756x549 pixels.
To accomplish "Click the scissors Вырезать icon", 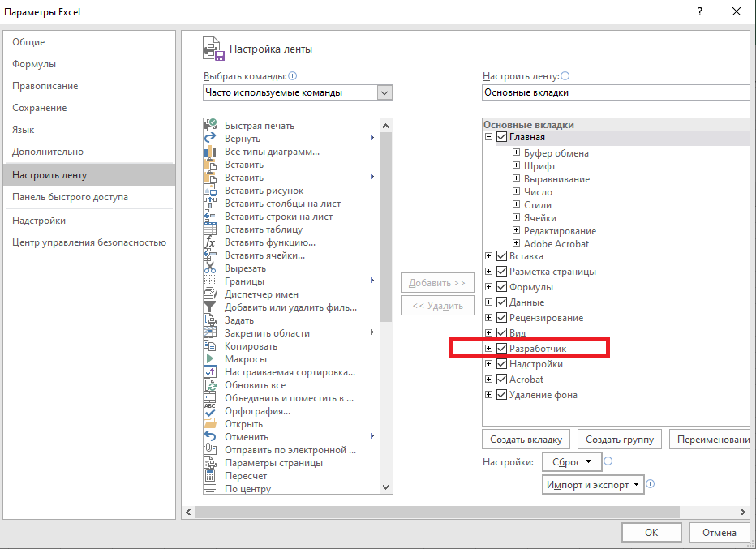I will [210, 268].
